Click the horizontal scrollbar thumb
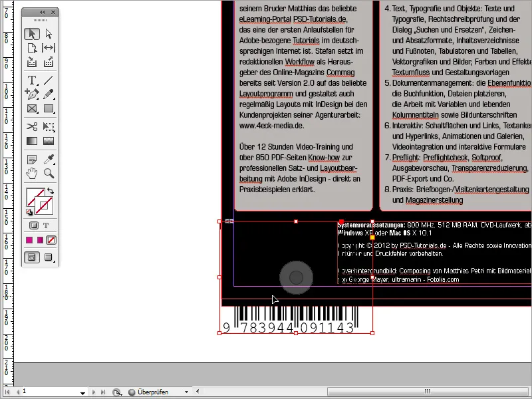 [x=428, y=392]
